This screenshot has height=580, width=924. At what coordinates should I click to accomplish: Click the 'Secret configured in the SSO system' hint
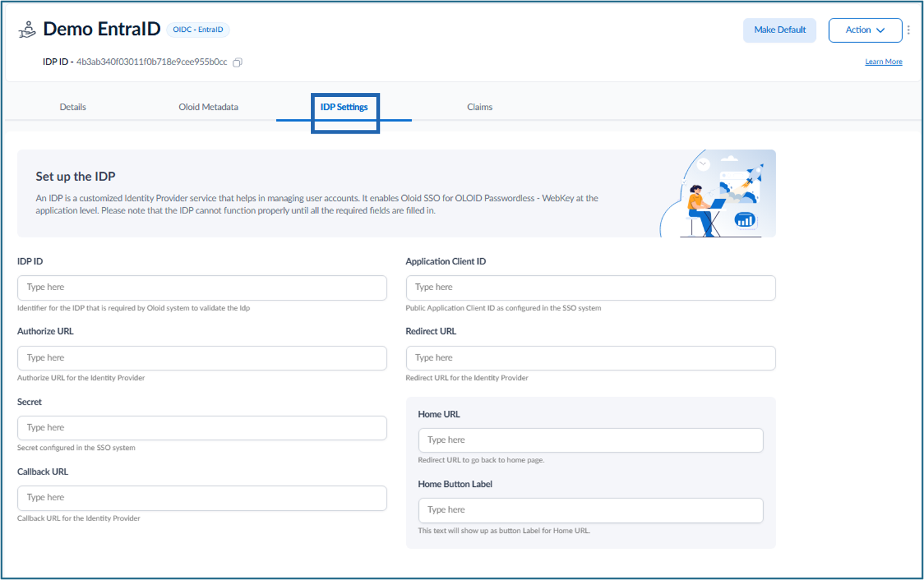(76, 448)
